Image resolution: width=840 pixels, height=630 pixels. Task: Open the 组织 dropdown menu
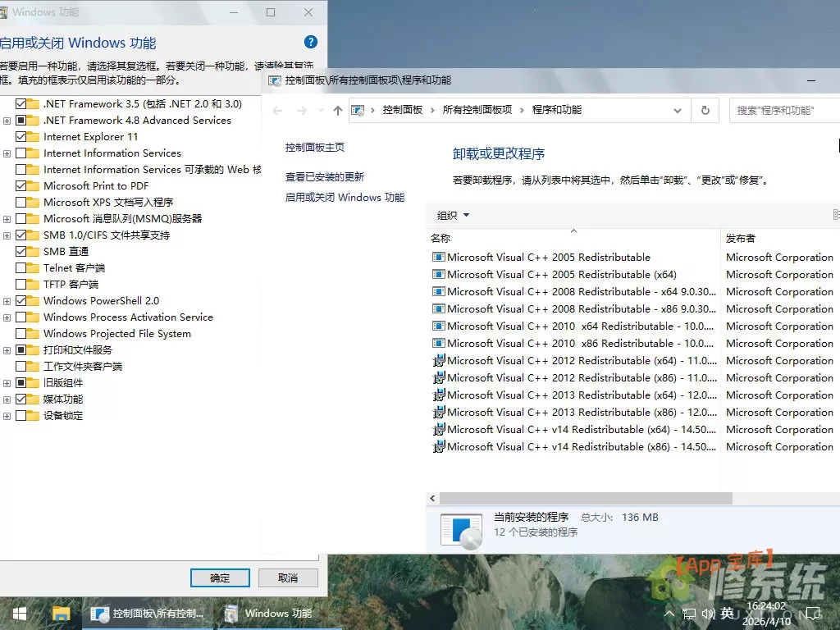[x=453, y=216]
